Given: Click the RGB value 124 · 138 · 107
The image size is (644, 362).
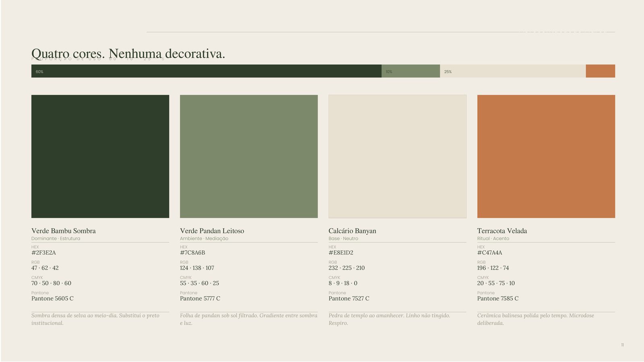Looking at the screenshot, I should (x=197, y=268).
